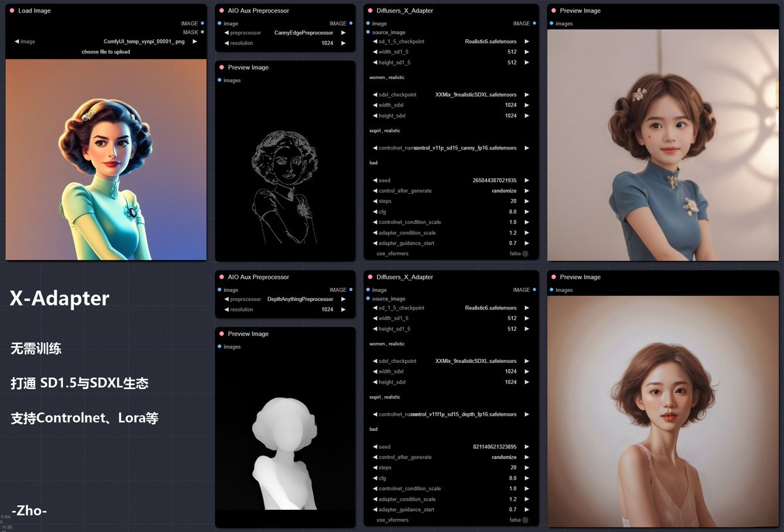Click IMAGE output port of DepthAnythingPreprocessor AIO node
Image resolution: width=784 pixels, height=532 pixels.
(x=351, y=290)
